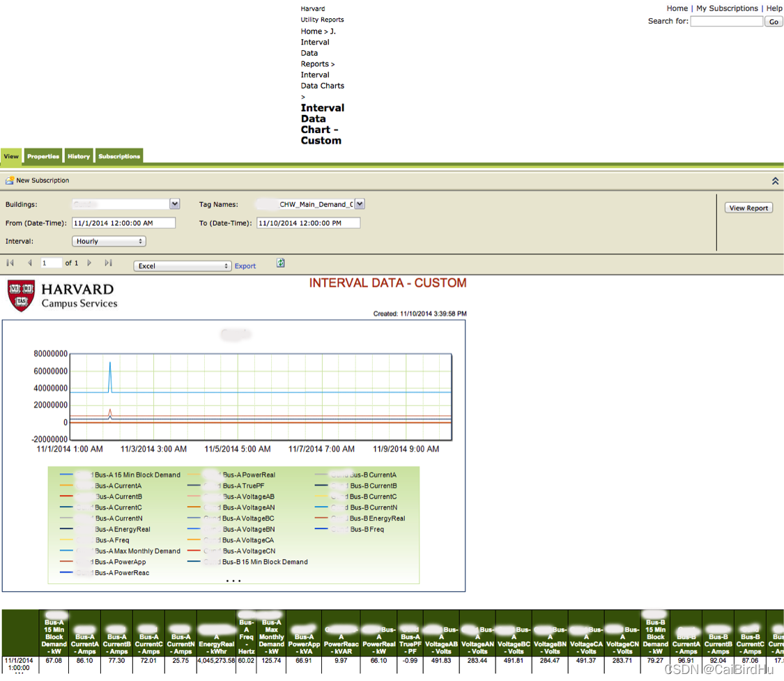Open My Subscriptions link
The width and height of the screenshot is (784, 681).
727,8
